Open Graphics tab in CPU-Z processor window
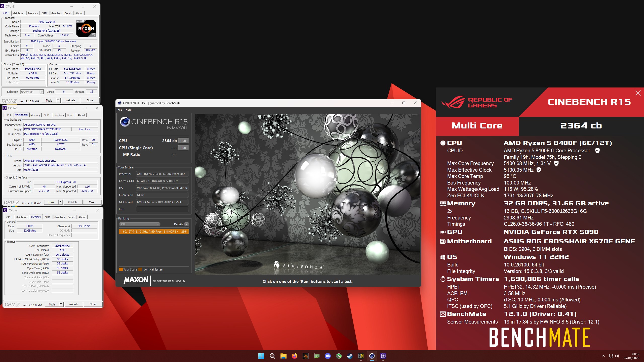The width and height of the screenshot is (644, 362). coord(56,13)
